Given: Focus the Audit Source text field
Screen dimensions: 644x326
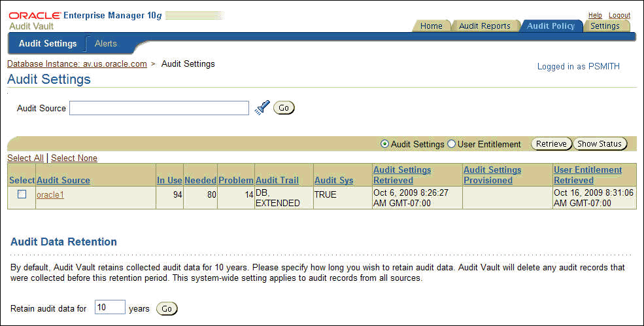Looking at the screenshot, I should pyautogui.click(x=159, y=108).
